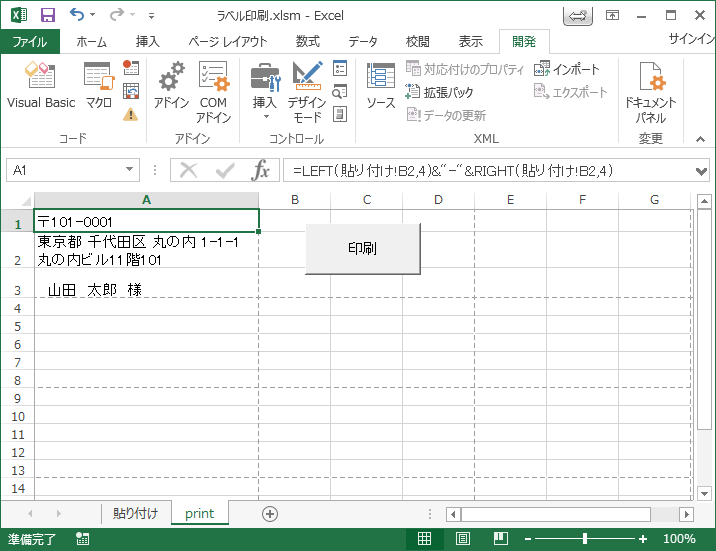Select cell with 山田 太郎 様

146,283
